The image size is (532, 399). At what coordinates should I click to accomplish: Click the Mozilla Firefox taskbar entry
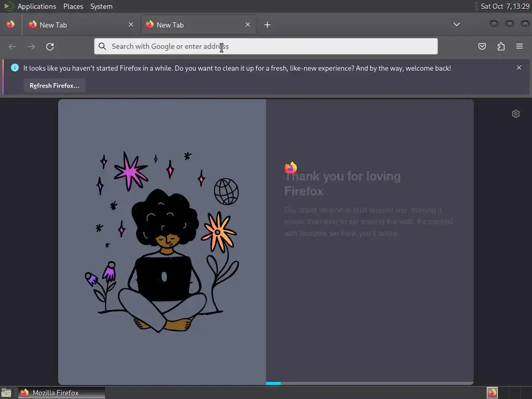tap(62, 393)
